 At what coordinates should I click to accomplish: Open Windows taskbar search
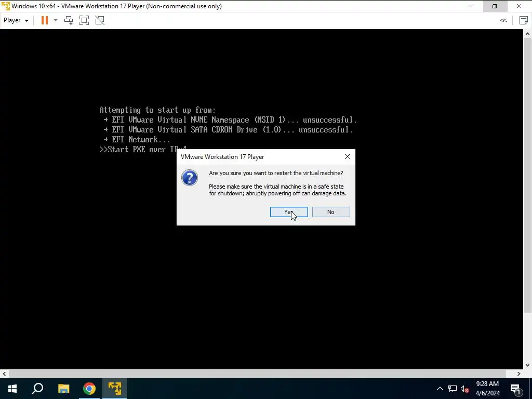[37, 389]
